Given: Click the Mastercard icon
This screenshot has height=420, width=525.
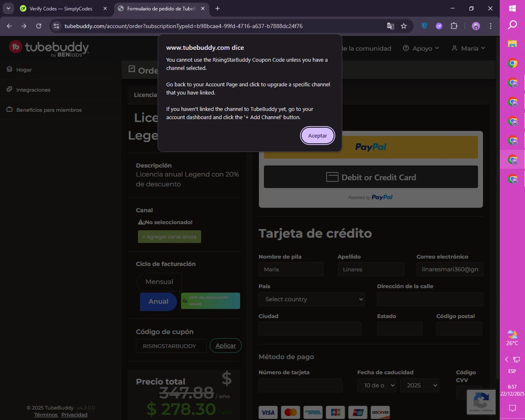Looking at the screenshot, I should (290, 412).
